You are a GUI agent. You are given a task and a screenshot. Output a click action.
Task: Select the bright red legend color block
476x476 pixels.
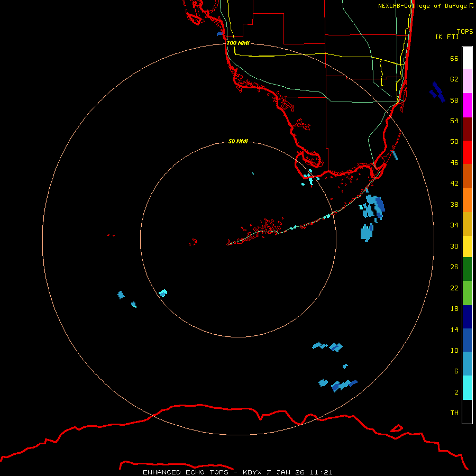[467, 152]
